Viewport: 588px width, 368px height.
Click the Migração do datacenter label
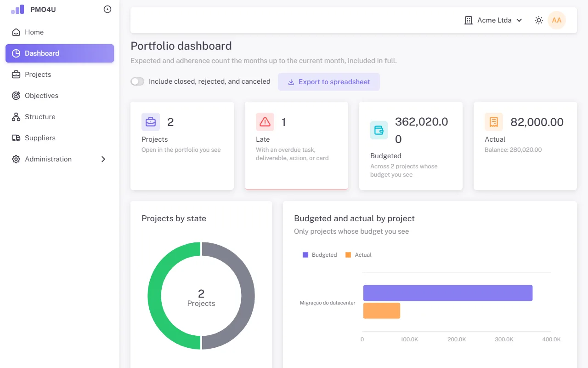pos(328,303)
